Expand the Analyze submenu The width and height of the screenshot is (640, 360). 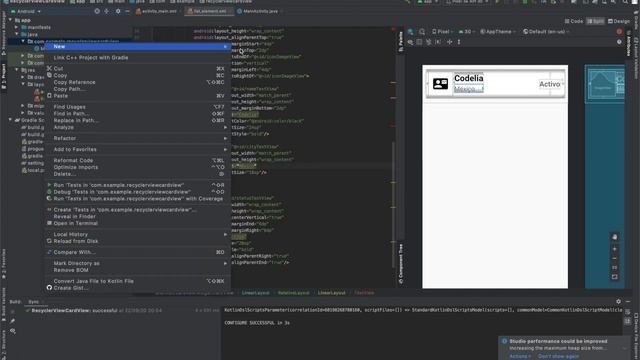click(x=138, y=127)
